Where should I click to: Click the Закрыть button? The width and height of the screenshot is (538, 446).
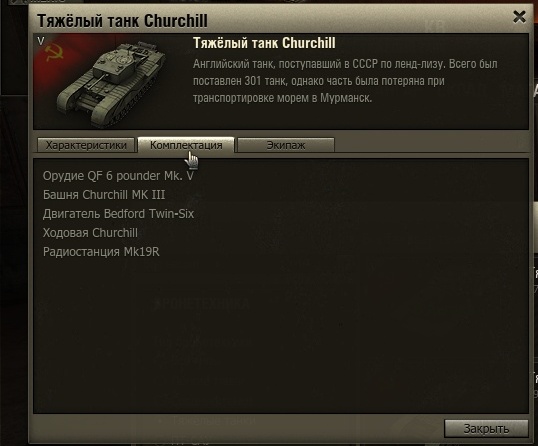click(x=486, y=429)
